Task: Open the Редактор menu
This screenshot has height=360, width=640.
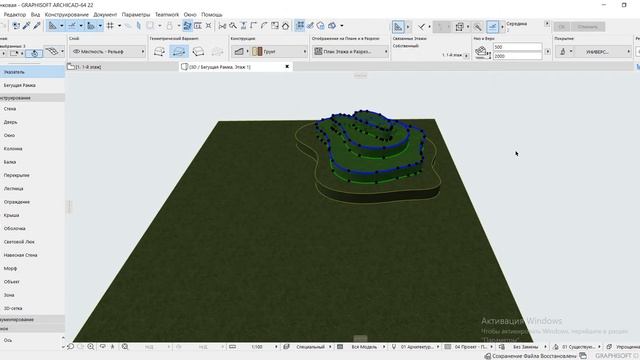Action: point(15,15)
